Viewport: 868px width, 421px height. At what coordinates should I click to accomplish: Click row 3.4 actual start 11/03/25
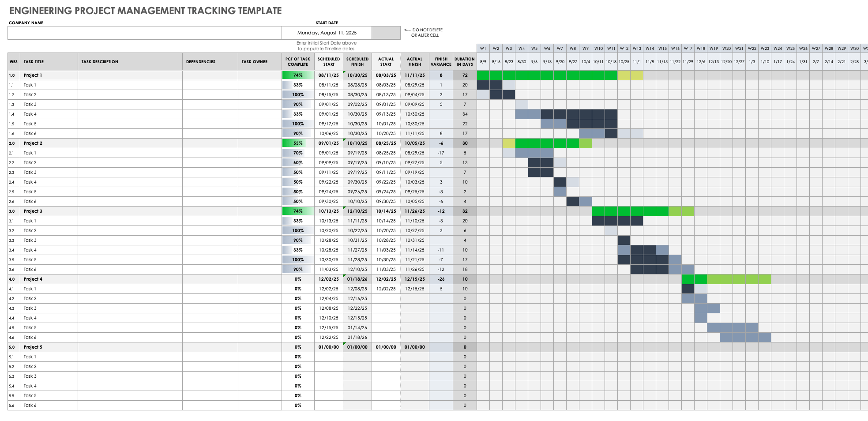coord(386,250)
